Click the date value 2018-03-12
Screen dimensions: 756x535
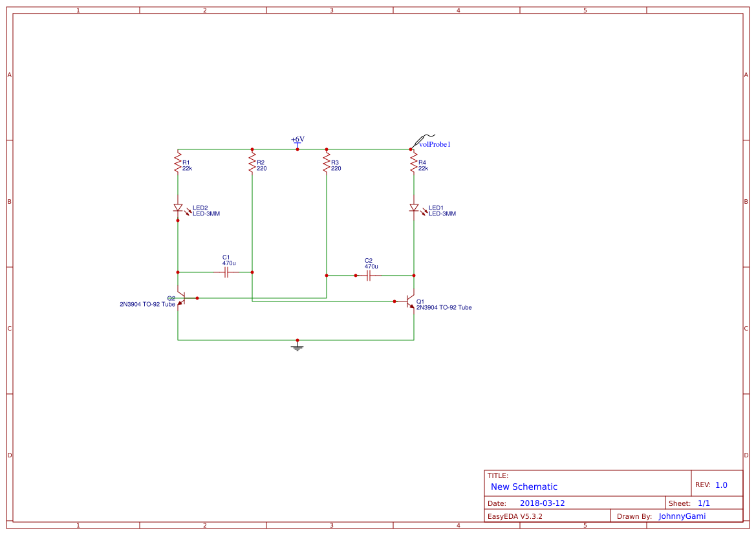(x=542, y=503)
